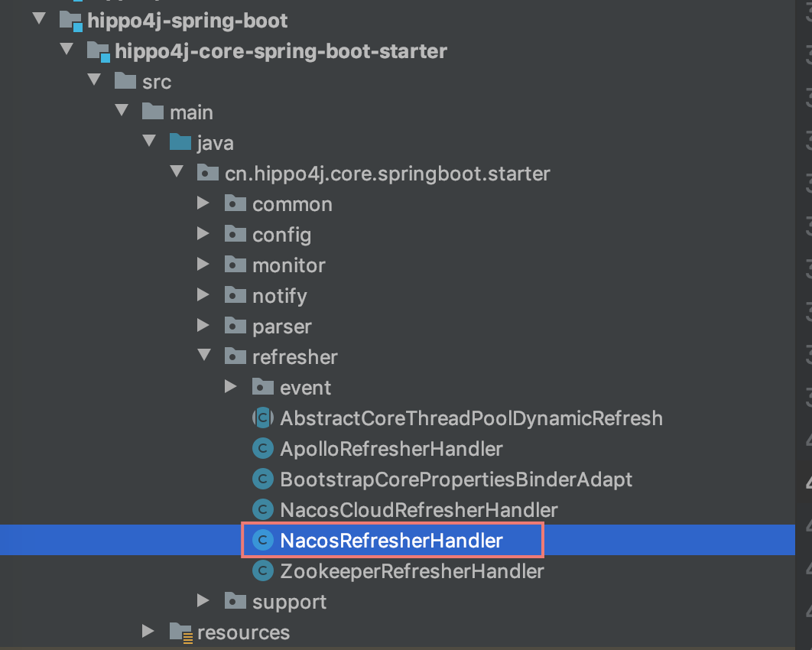Viewport: 812px width, 650px height.
Task: Click the highlighted NacosRefresherHandler entry
Action: coord(390,540)
